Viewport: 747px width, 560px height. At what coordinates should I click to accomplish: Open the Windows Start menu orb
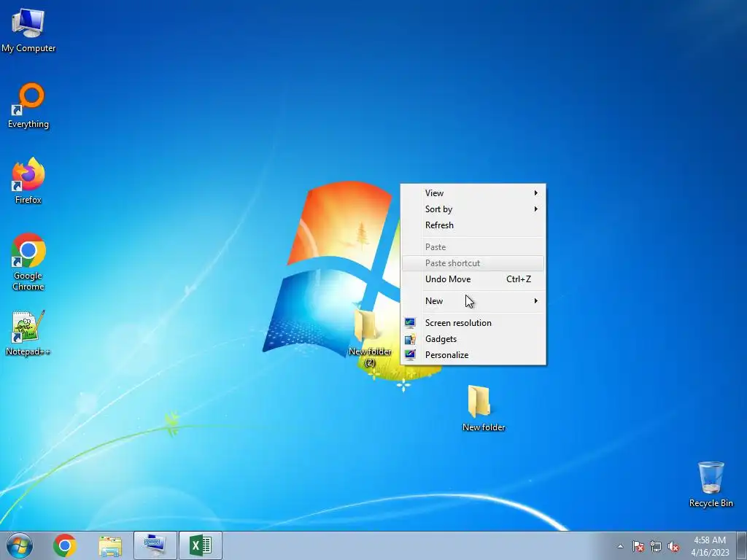point(20,545)
